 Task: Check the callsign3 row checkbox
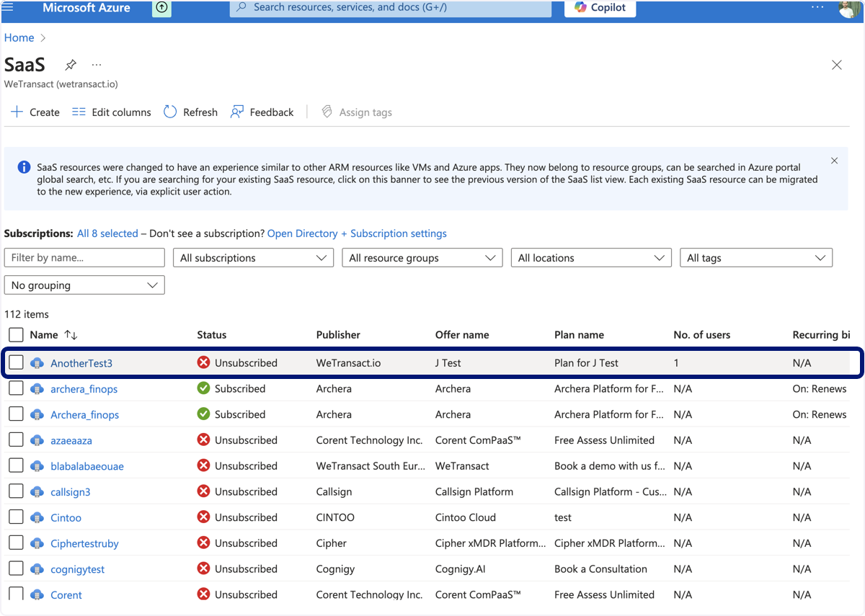[16, 491]
